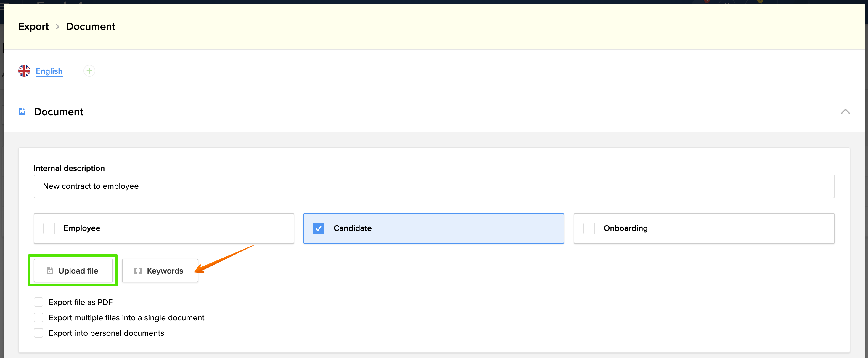Click the Internal description label
Viewport: 868px width, 358px height.
pyautogui.click(x=69, y=168)
